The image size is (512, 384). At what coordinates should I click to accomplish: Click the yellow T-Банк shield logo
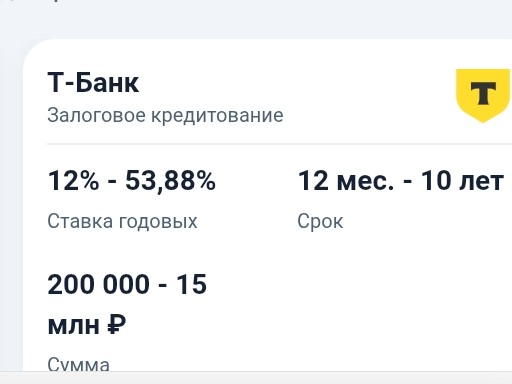(x=483, y=96)
